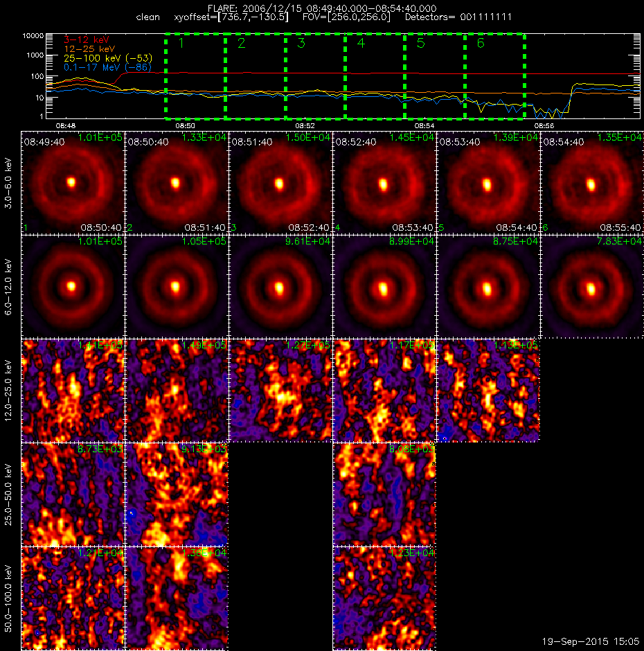Click the 6.0-12.0 keV image labeled 8.75E+04
The image size is (644, 651).
tap(488, 287)
